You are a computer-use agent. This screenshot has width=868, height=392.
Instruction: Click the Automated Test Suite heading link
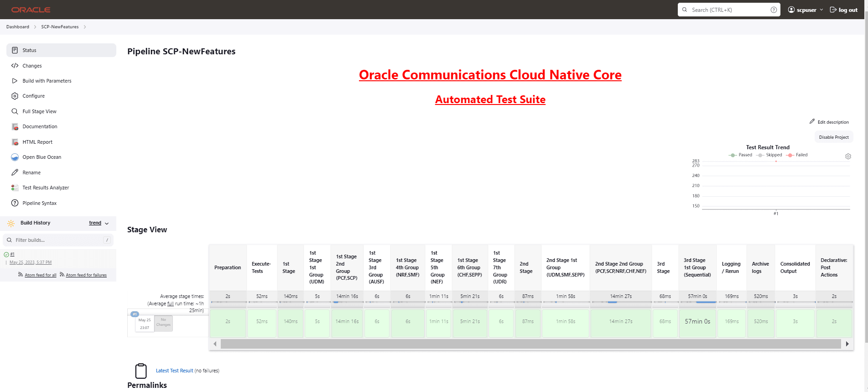tap(490, 99)
